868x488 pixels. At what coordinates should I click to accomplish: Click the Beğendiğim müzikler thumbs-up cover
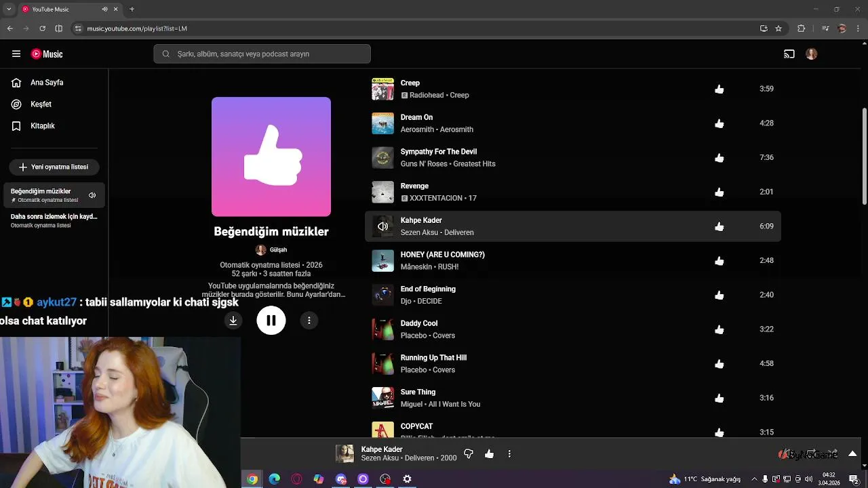(x=271, y=157)
